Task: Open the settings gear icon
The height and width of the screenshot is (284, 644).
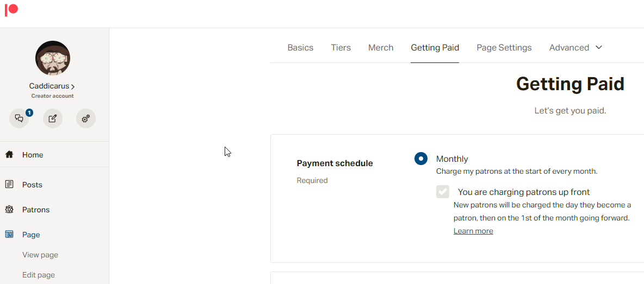Action: click(x=86, y=119)
